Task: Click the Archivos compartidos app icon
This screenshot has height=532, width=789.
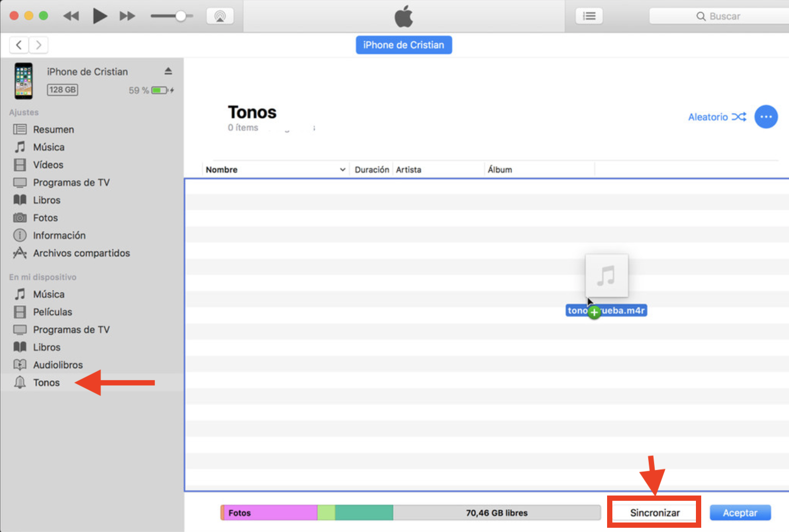Action: point(20,253)
